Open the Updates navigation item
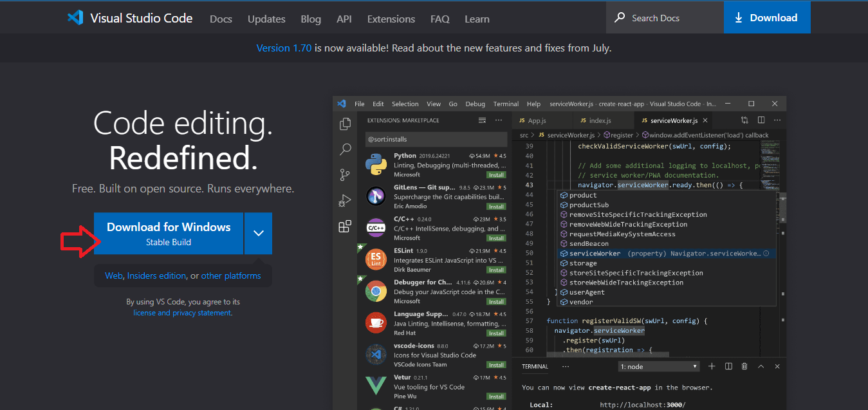This screenshot has height=410, width=868. point(266,19)
